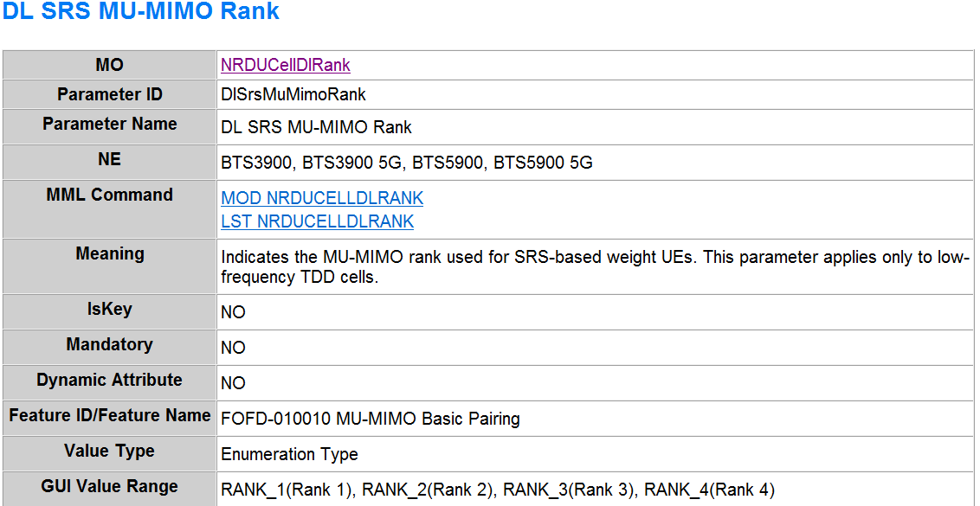
Task: Click the Feature ID/Feature Name header cell
Action: (109, 415)
